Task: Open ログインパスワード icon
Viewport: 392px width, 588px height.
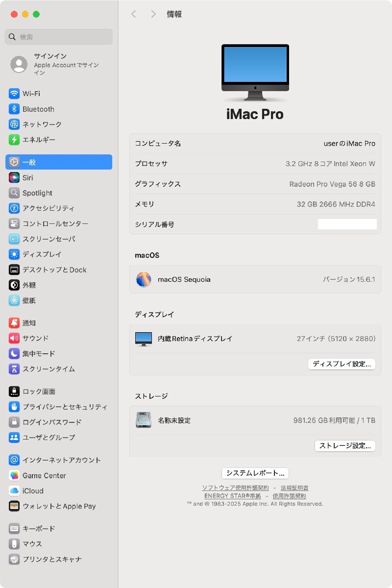Action: point(14,422)
